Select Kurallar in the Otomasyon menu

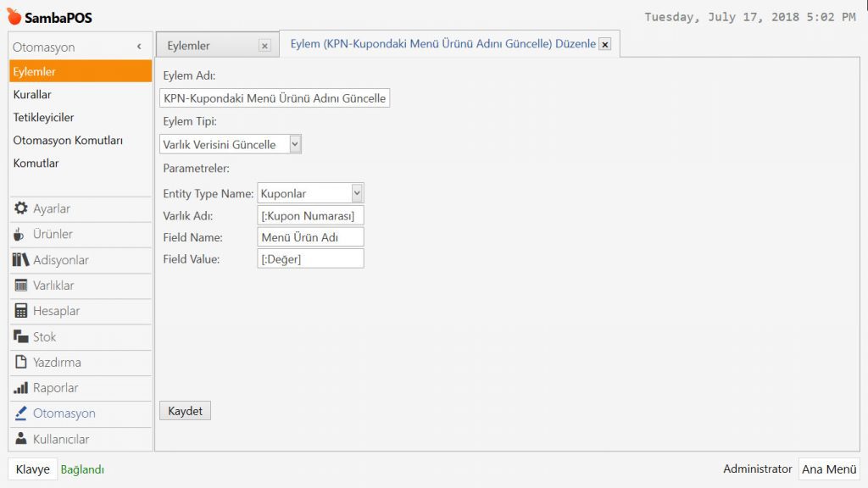point(32,95)
